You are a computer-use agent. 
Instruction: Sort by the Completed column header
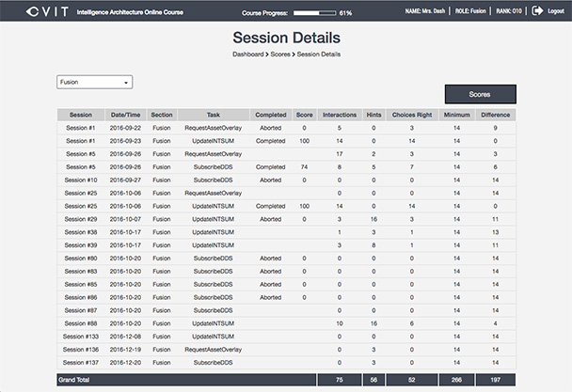click(270, 115)
